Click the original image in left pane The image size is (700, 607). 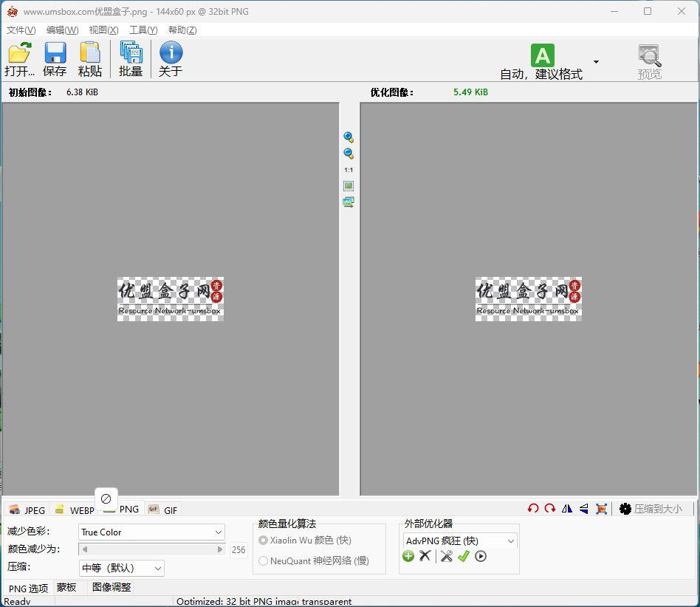tap(170, 299)
